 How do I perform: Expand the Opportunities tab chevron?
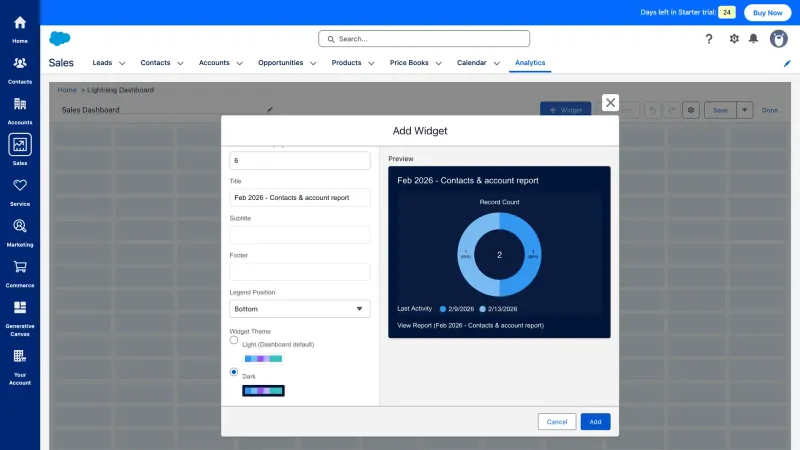point(313,63)
